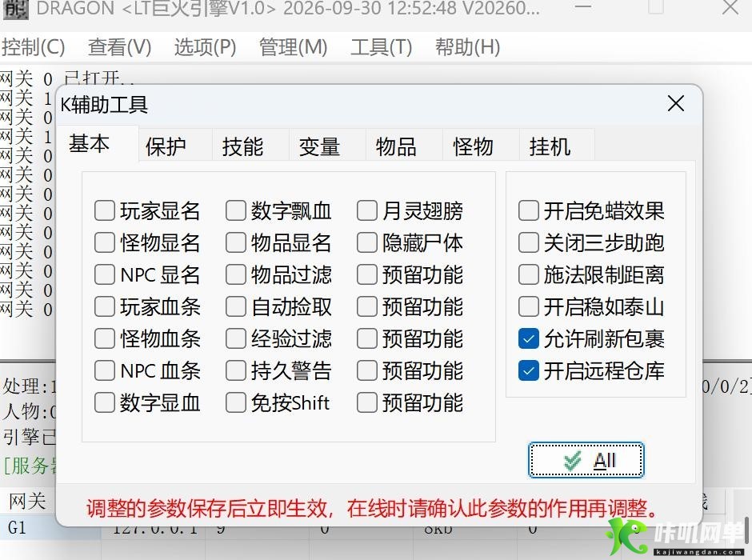The width and height of the screenshot is (752, 560).
Task: Open the 管理(M) menu
Action: pos(293,47)
